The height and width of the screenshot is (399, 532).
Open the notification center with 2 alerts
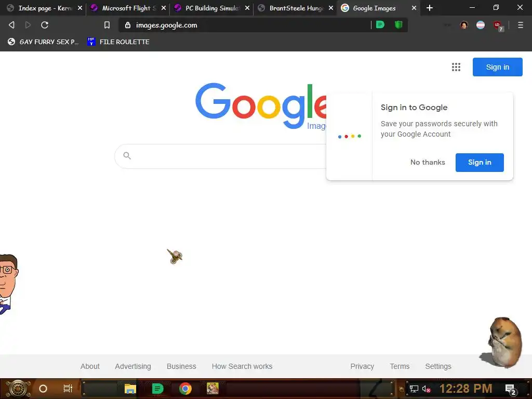pos(511,390)
